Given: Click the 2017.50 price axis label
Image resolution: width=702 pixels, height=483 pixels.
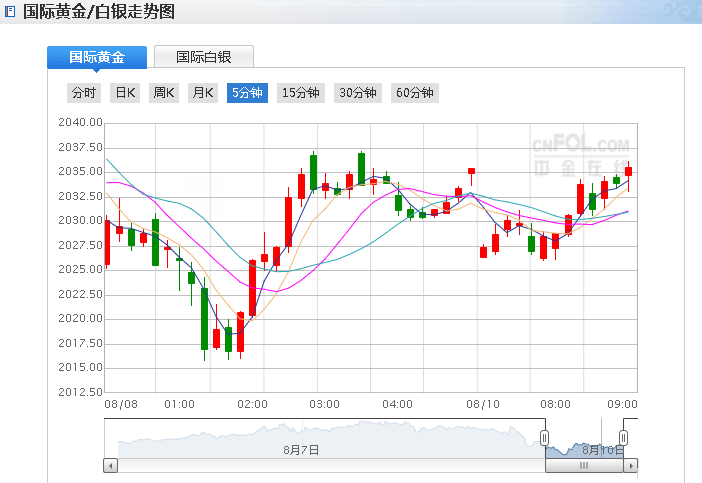Looking at the screenshot, I should 81,343.
